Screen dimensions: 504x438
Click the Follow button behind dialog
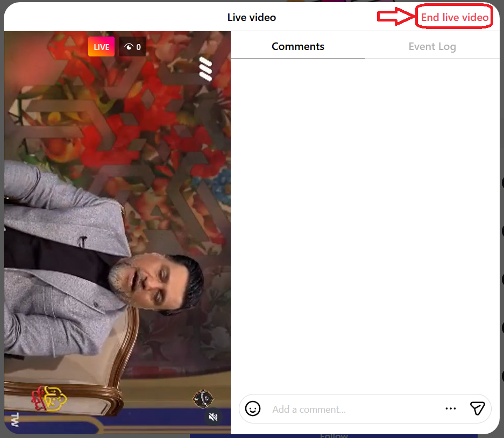(x=333, y=435)
